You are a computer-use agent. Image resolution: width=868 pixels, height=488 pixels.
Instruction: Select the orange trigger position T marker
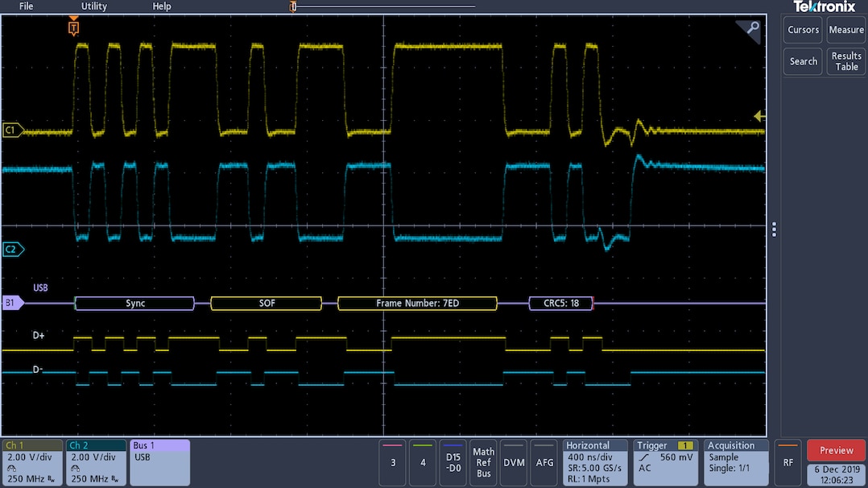coord(74,28)
